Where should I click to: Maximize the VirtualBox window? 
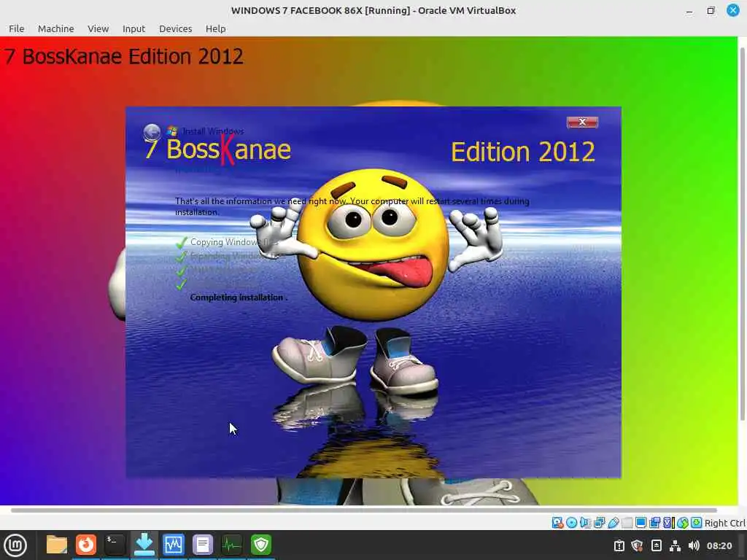click(x=711, y=10)
